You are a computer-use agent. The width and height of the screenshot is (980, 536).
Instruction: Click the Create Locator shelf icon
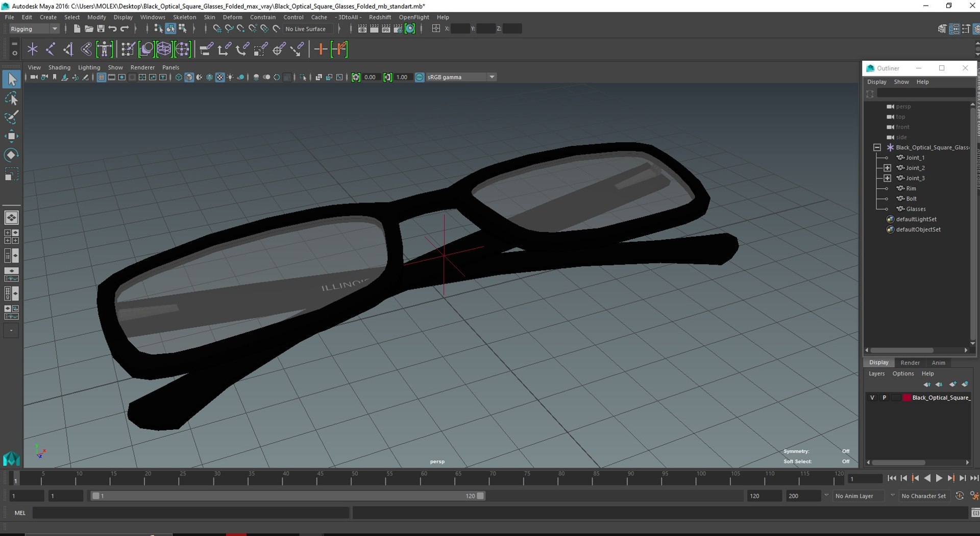(32, 49)
